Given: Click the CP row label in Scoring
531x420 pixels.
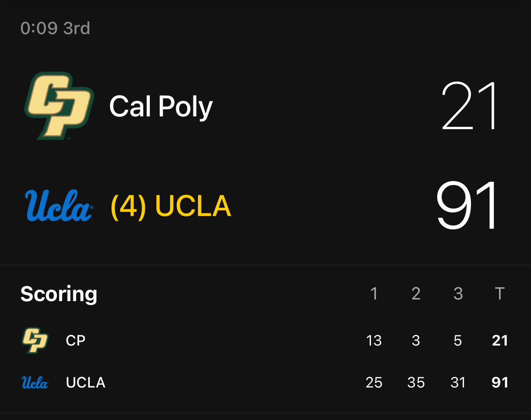Looking at the screenshot, I should click(76, 341).
